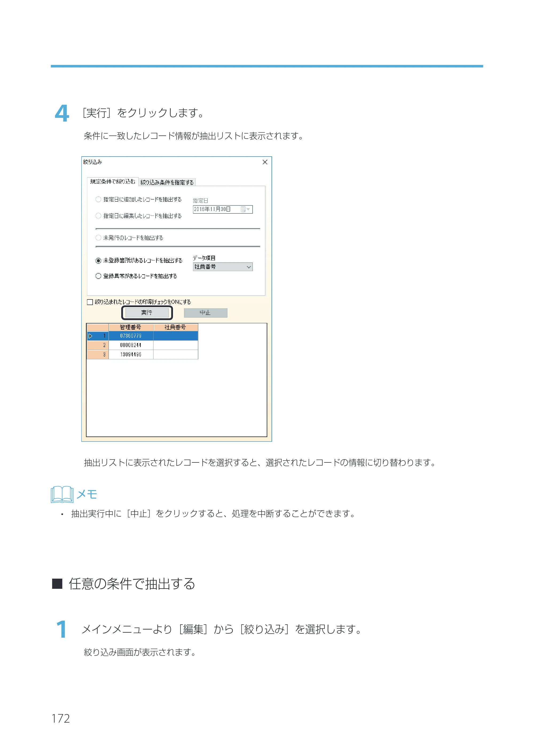Open the calendar picker in the 指定日 field

pyautogui.click(x=245, y=209)
